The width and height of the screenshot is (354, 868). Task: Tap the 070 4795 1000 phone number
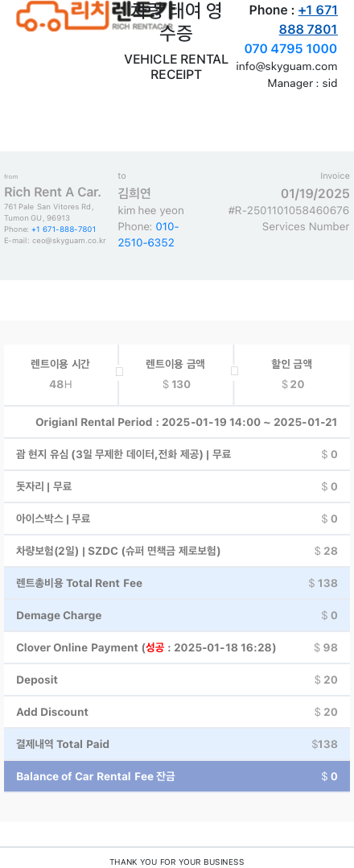[x=290, y=48]
